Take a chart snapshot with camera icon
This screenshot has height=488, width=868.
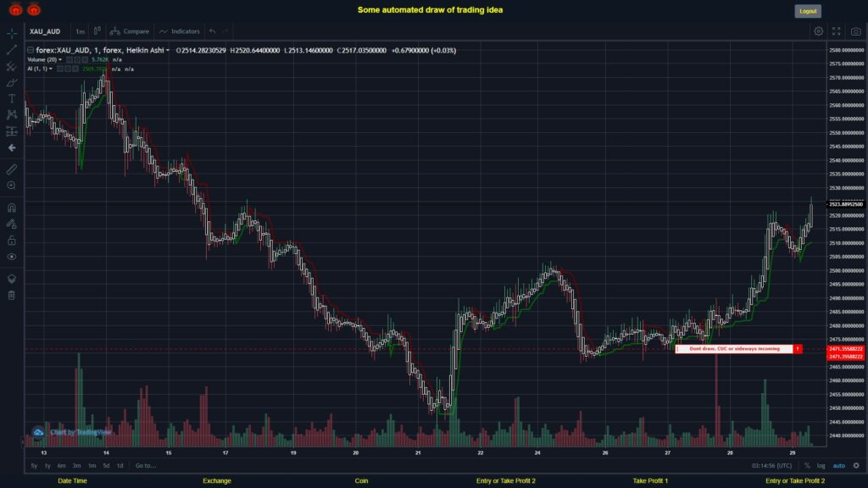[856, 31]
